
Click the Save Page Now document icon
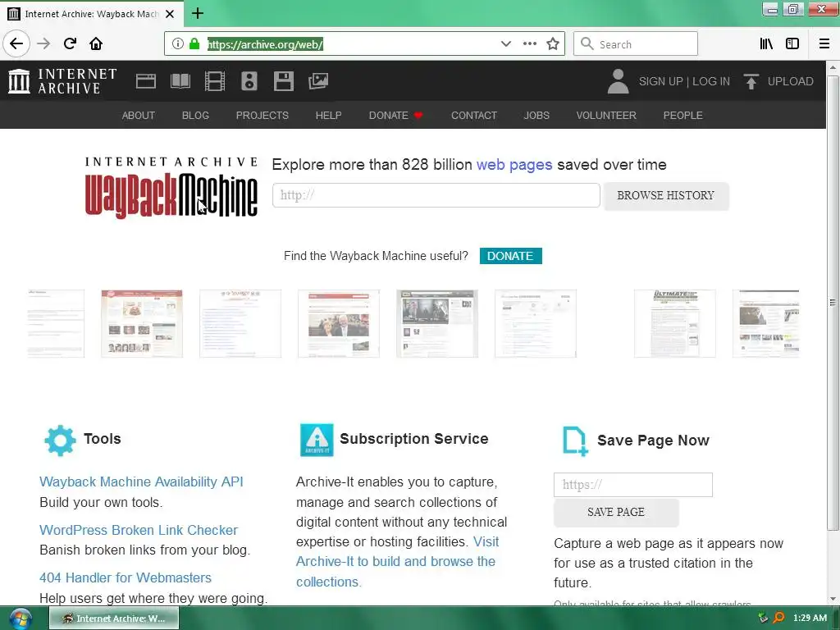(575, 441)
